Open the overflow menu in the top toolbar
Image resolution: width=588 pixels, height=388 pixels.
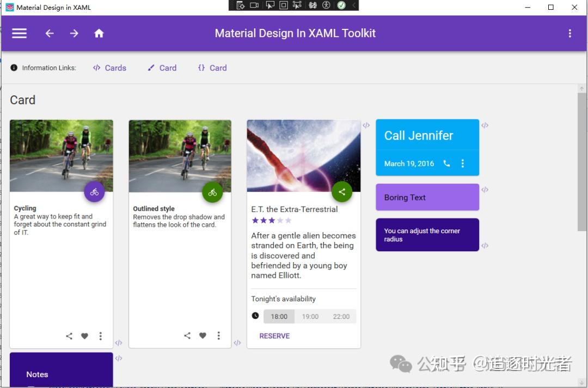point(569,33)
